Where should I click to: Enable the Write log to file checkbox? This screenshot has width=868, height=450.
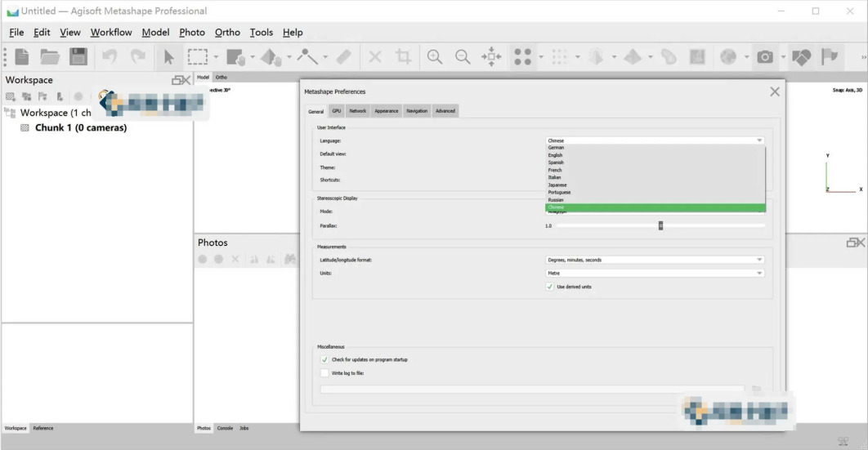pyautogui.click(x=324, y=373)
